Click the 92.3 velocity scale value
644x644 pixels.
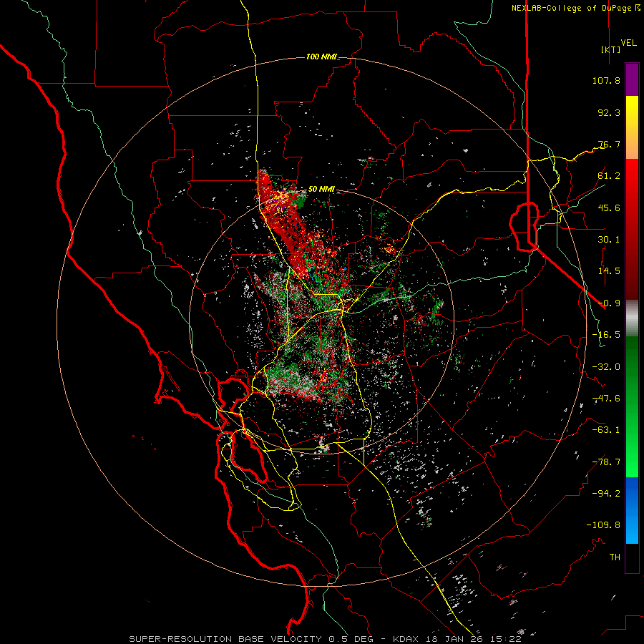[x=609, y=112]
